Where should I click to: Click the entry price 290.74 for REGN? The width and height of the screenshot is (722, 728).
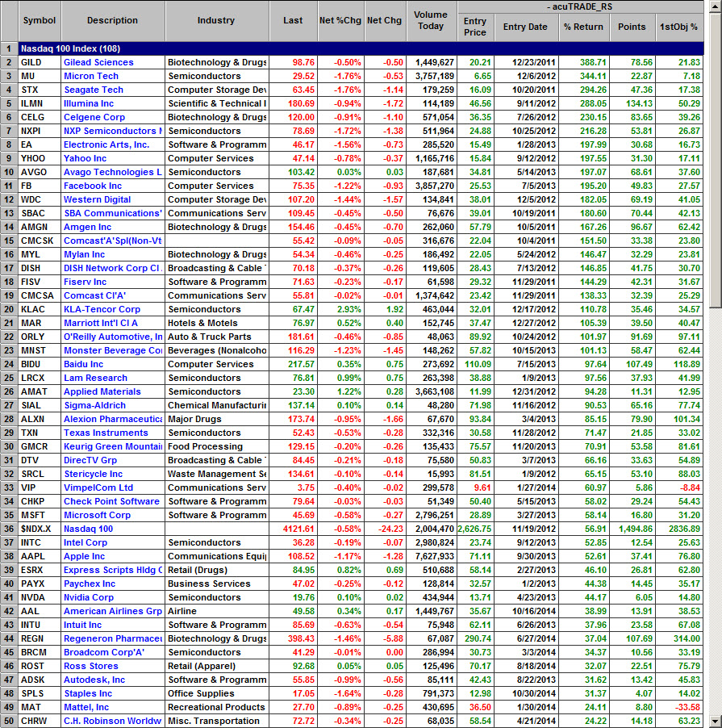(x=478, y=639)
